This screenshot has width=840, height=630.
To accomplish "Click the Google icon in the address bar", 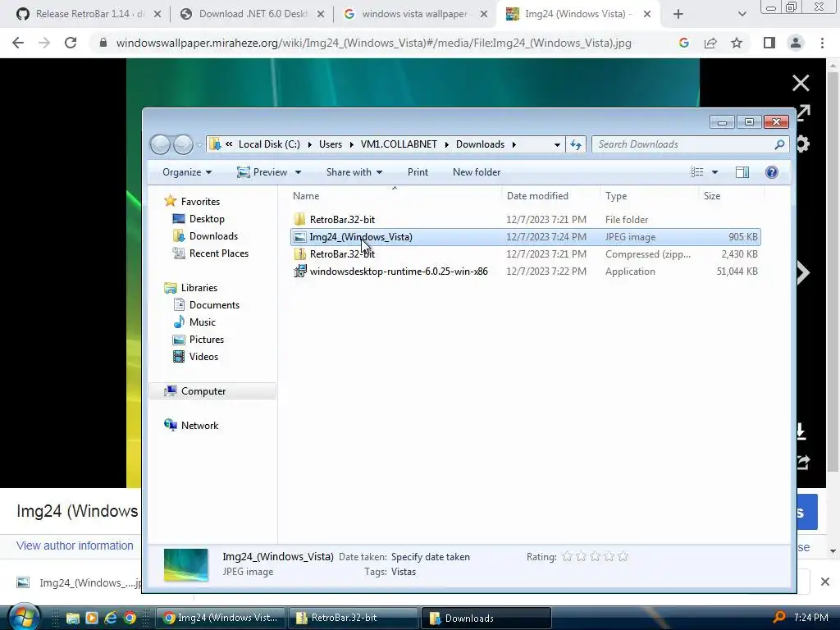I will [683, 43].
